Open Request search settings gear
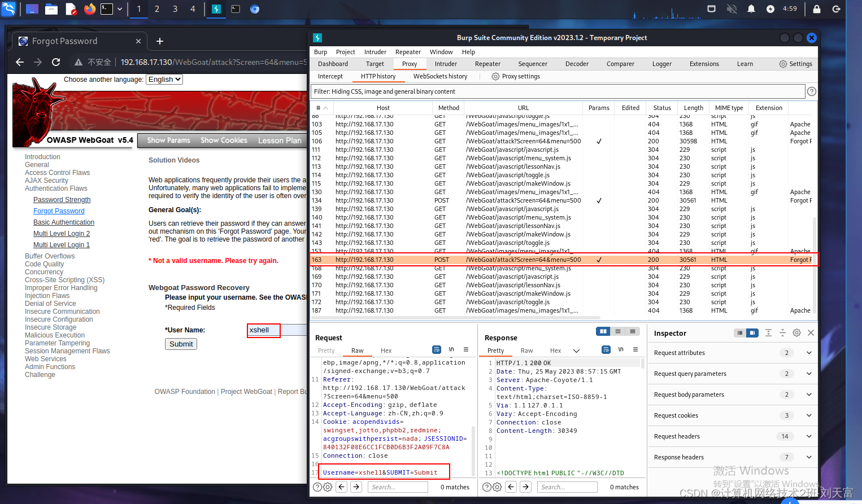Image resolution: width=862 pixels, height=504 pixels. [328, 487]
